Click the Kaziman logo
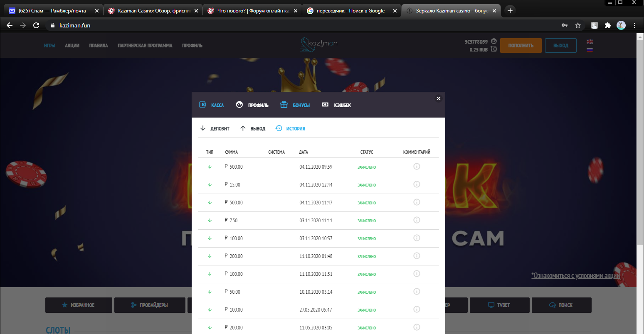This screenshot has height=334, width=644. click(x=318, y=44)
